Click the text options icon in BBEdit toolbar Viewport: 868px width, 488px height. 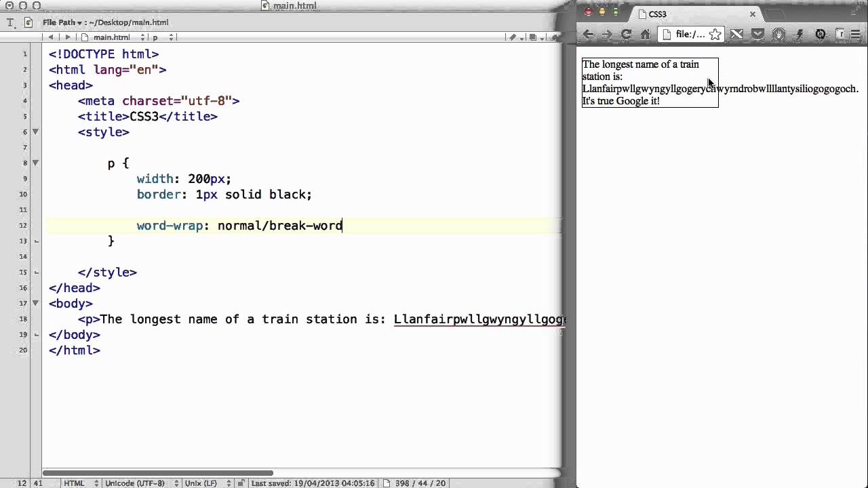pyautogui.click(x=10, y=22)
